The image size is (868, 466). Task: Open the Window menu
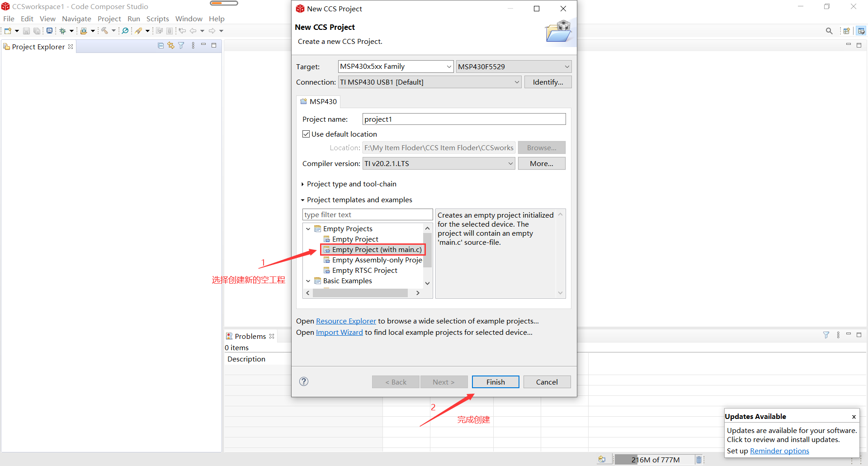click(x=189, y=19)
